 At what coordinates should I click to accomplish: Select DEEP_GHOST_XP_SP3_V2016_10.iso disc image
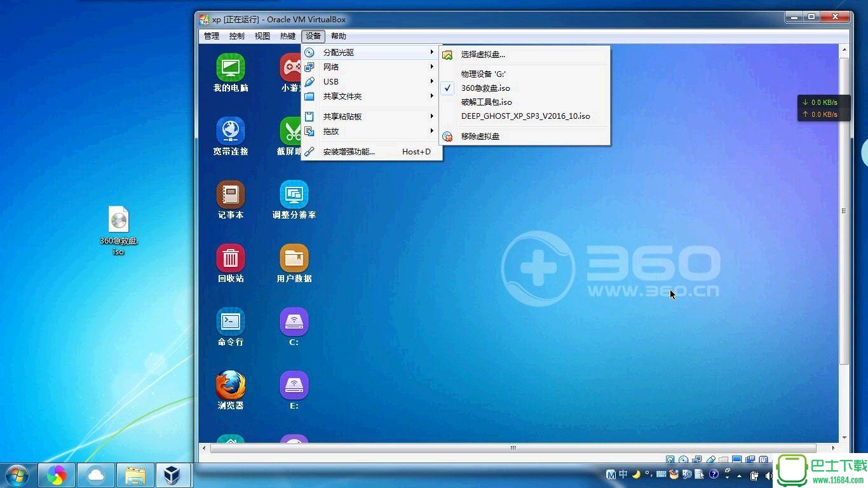click(x=525, y=116)
